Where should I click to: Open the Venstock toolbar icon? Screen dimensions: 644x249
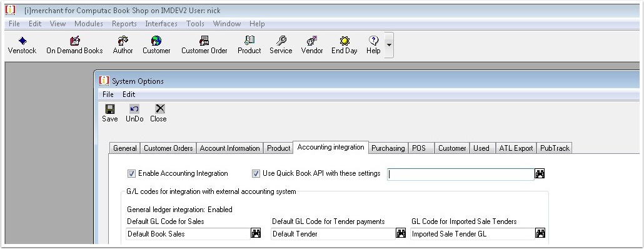[x=22, y=45]
